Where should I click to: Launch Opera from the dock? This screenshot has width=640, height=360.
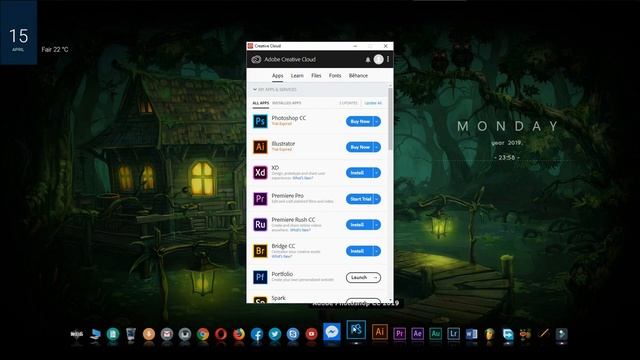click(221, 334)
